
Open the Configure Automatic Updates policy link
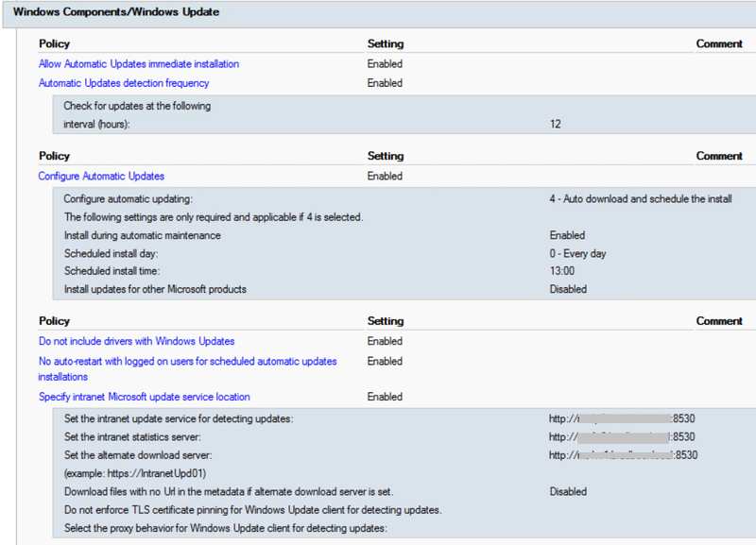point(101,176)
